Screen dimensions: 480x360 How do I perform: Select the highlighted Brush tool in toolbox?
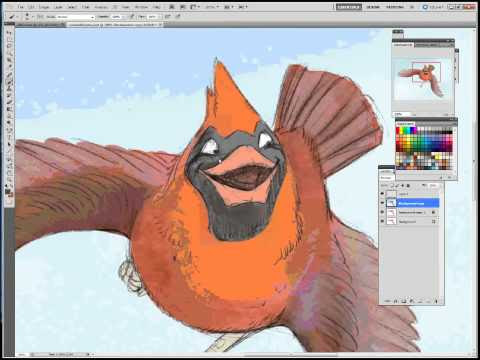tap(9, 81)
